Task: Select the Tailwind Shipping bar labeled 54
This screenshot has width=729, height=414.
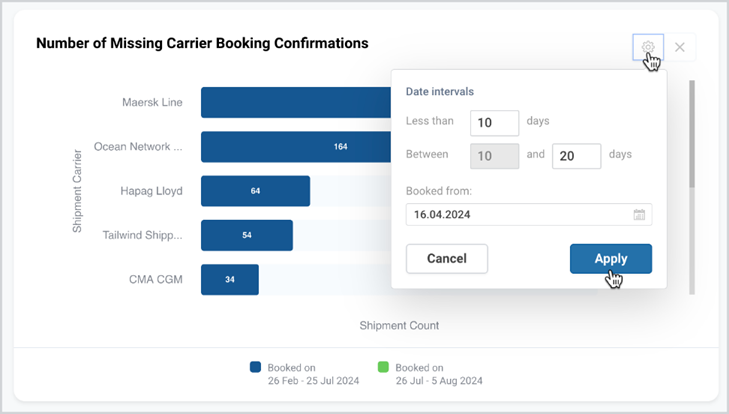Action: click(247, 235)
